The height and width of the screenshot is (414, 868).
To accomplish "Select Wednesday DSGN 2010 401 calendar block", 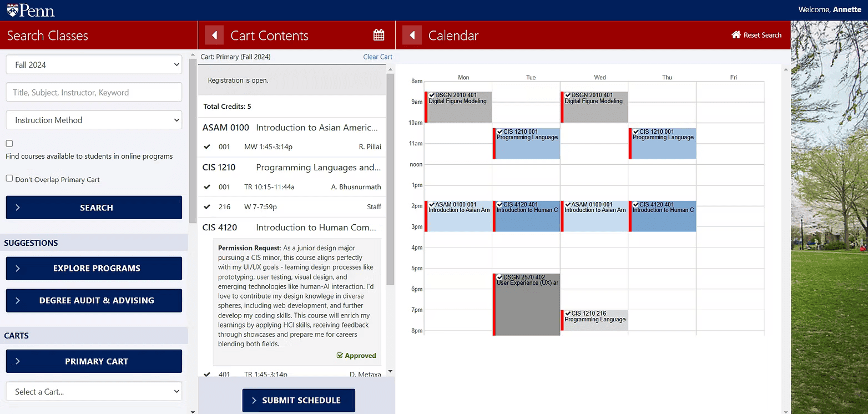I will (594, 107).
